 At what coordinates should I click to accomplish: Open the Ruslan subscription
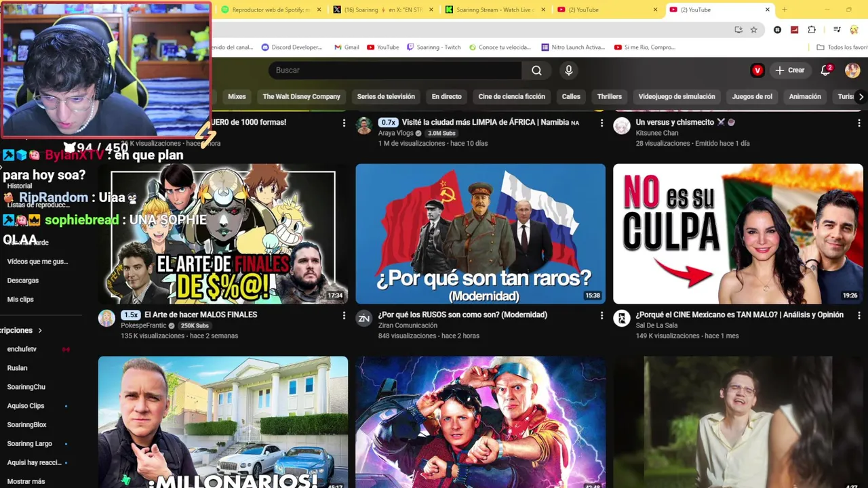click(18, 368)
